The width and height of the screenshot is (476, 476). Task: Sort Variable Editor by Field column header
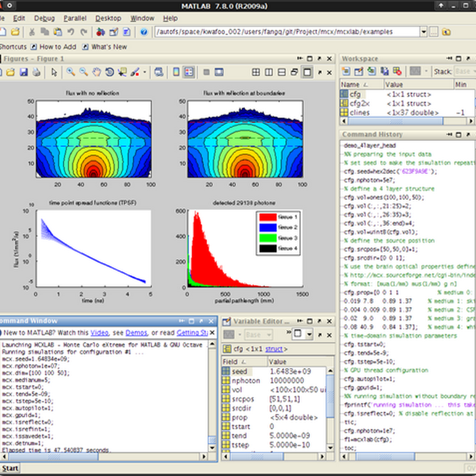coord(245,362)
